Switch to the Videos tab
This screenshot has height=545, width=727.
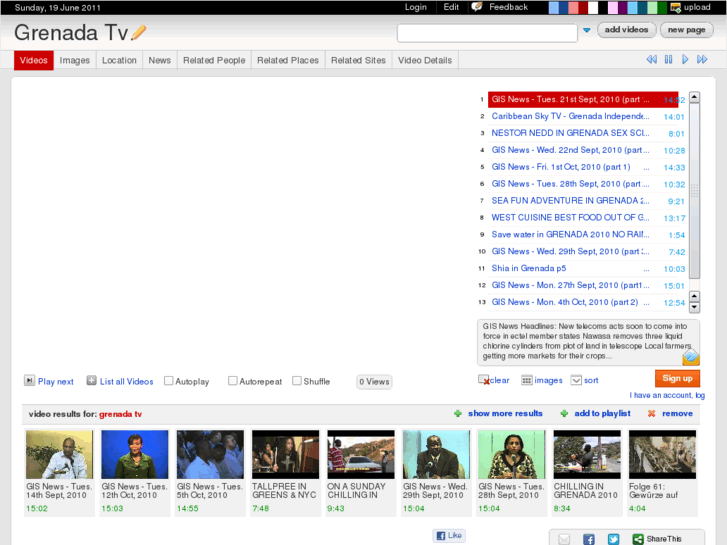[33, 60]
